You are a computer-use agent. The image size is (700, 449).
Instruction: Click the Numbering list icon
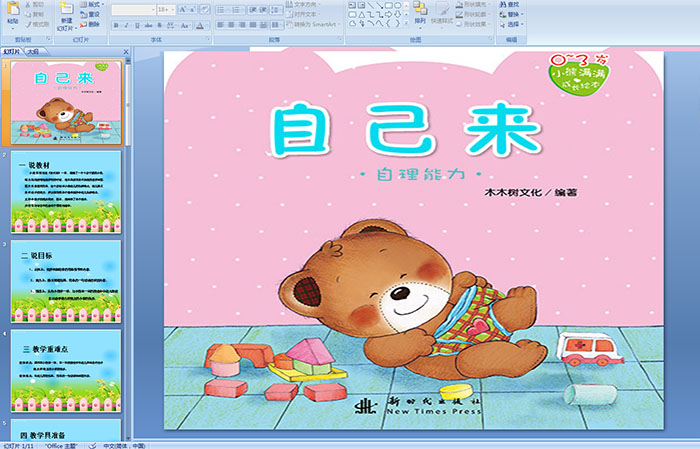[x=236, y=10]
